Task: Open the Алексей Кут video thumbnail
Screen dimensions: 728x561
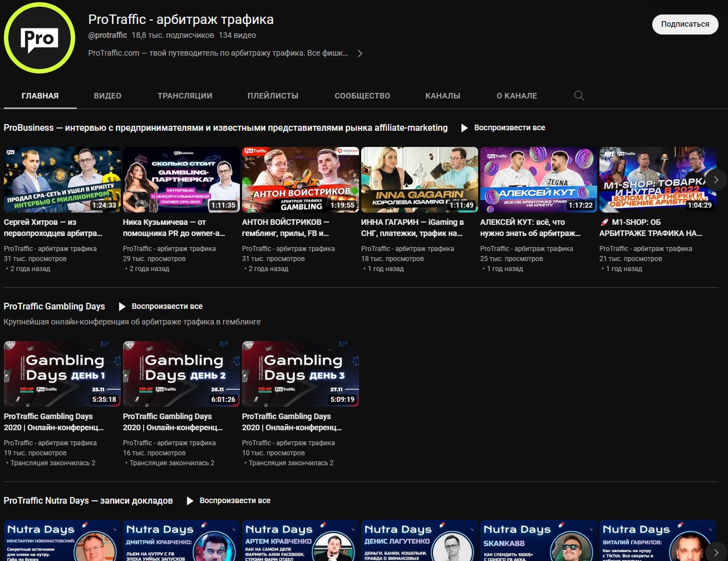Action: pos(539,180)
